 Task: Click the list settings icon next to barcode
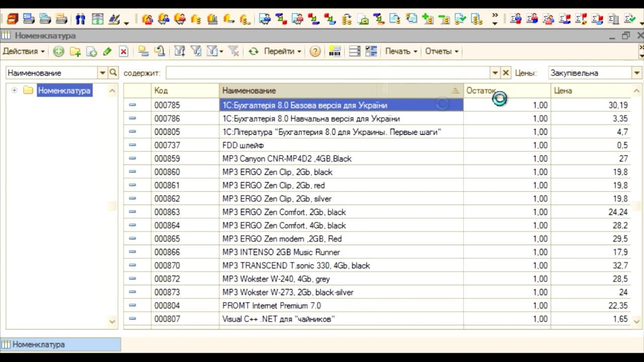355,51
